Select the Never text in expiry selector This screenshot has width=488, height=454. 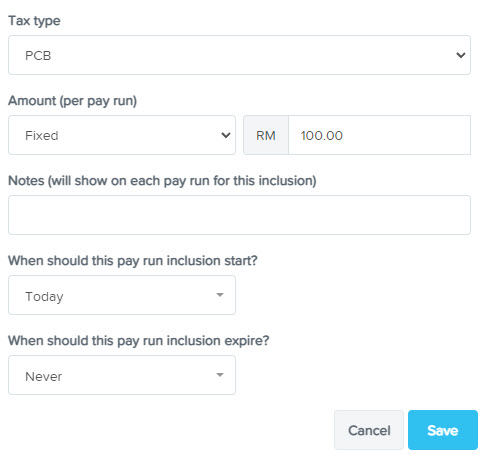44,377
